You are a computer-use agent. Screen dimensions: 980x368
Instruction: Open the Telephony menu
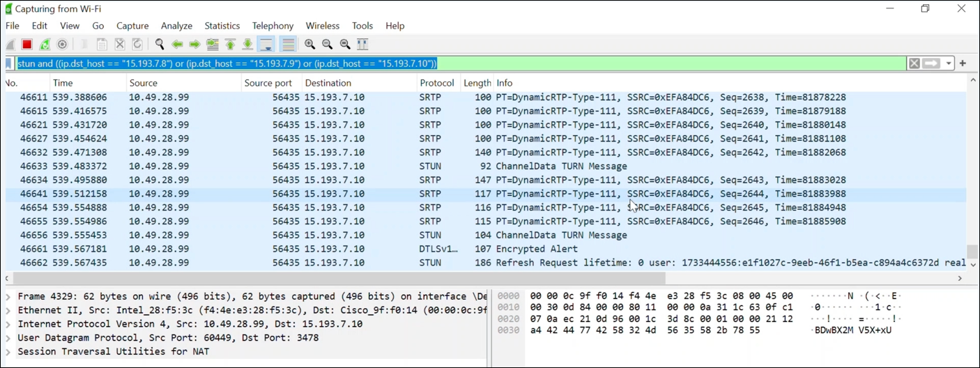(x=273, y=26)
